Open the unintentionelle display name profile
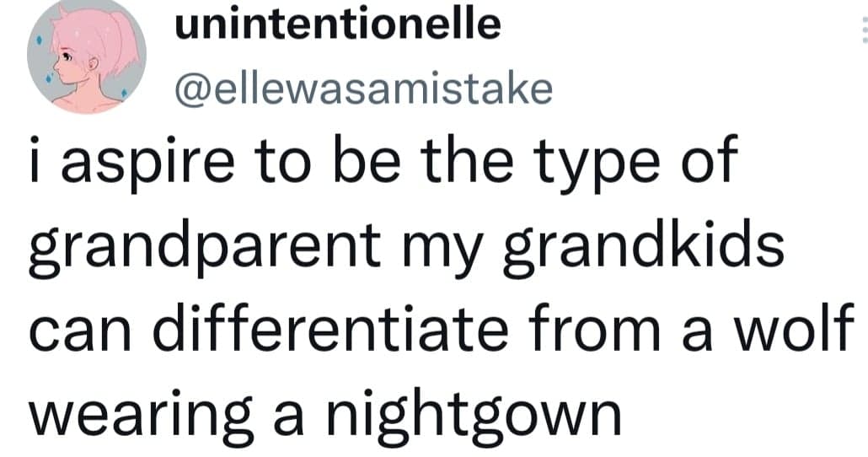868x457 pixels. [x=337, y=26]
